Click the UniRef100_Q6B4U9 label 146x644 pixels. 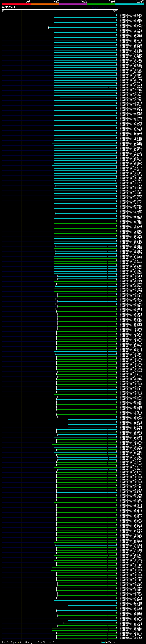coord(131,379)
